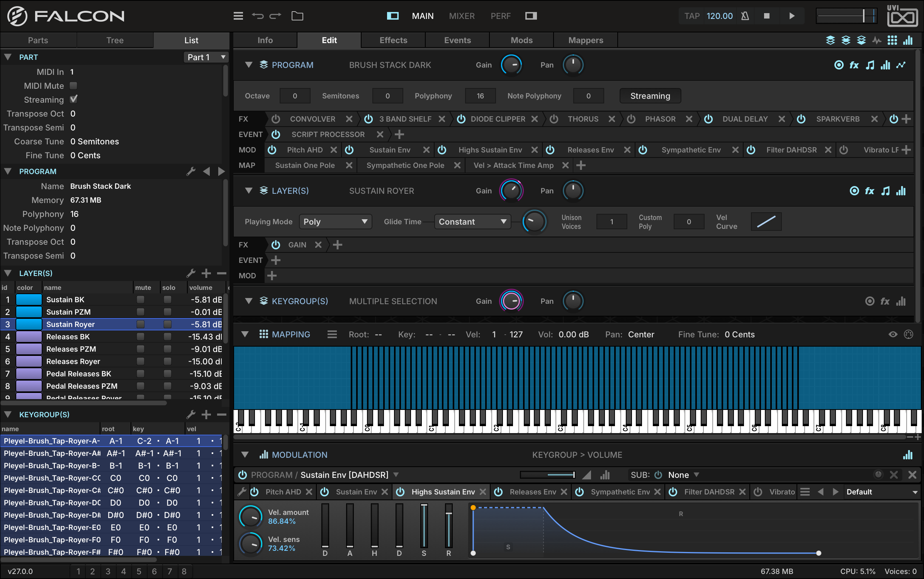This screenshot has width=924, height=579.
Task: Collapse the PROGRAM editor section
Action: pos(249,65)
